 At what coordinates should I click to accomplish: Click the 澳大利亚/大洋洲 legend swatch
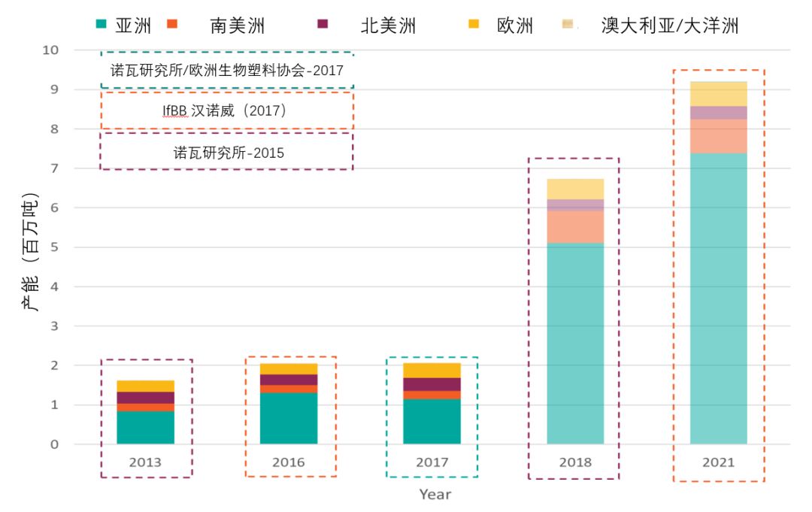click(568, 25)
